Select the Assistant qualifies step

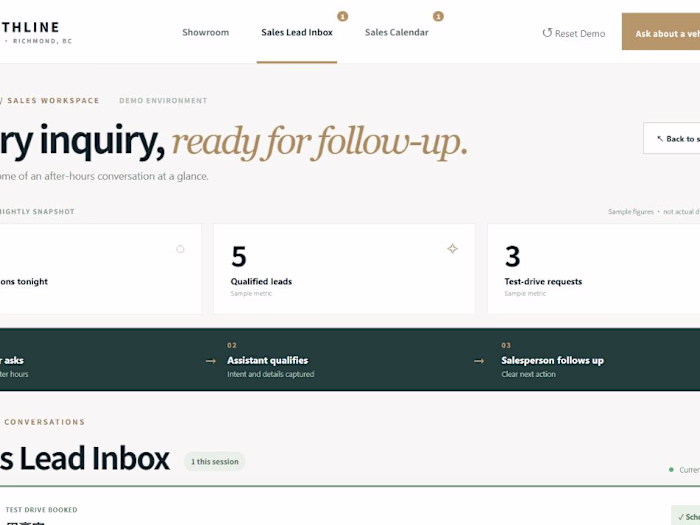tap(271, 360)
